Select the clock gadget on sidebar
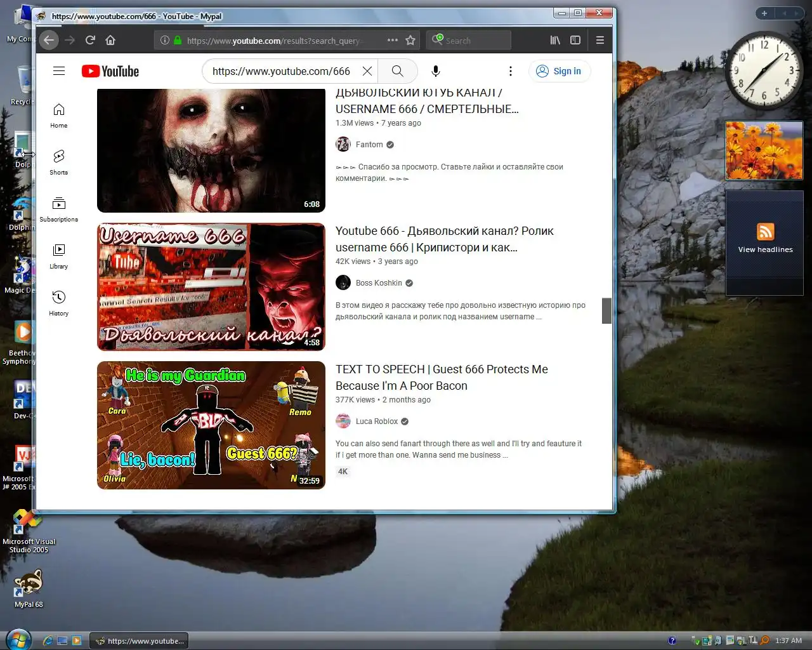Image resolution: width=812 pixels, height=650 pixels. point(764,70)
